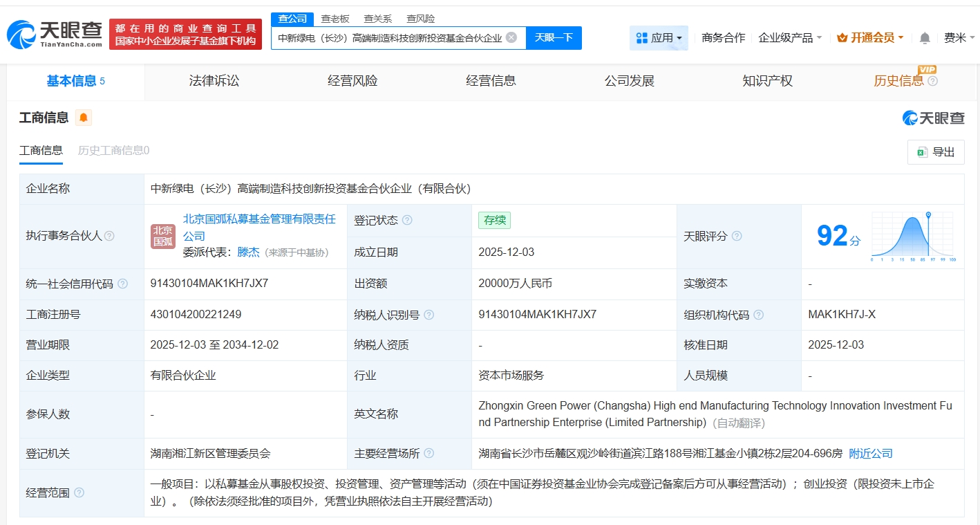
Task: Expand the 企业级产品 menu
Action: point(790,38)
